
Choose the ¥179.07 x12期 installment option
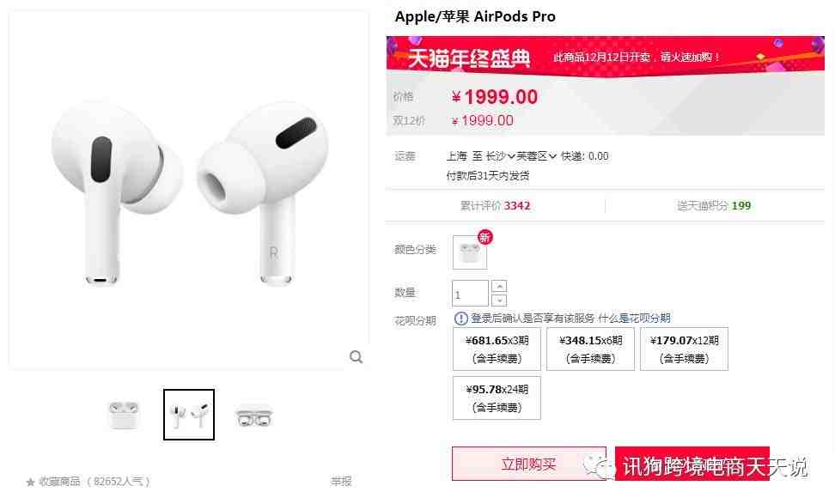[x=685, y=349]
